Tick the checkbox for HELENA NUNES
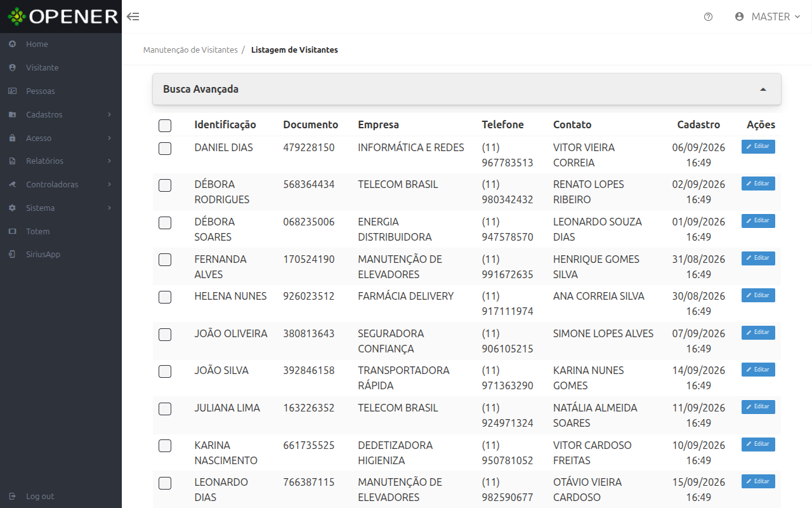Screen dimensions: 812x508 point(165,297)
